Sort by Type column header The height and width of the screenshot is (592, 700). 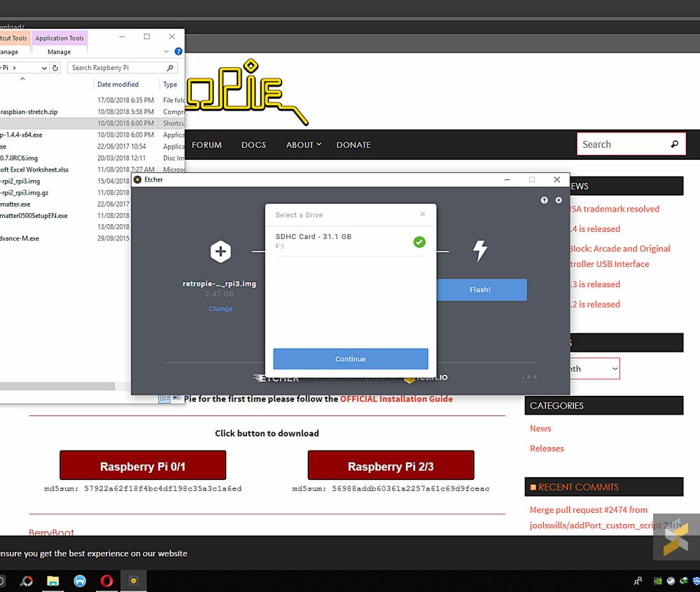click(x=170, y=85)
